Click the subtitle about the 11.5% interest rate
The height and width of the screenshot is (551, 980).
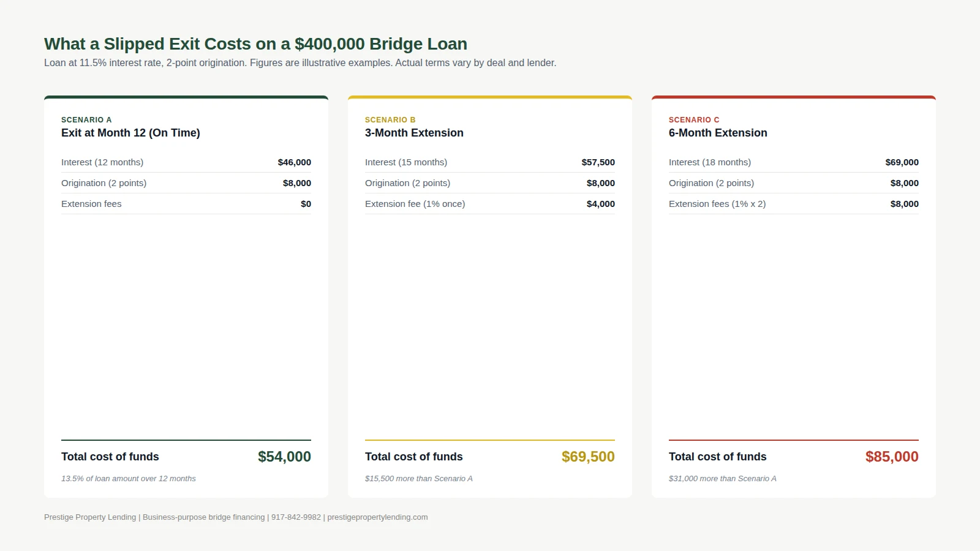(x=300, y=62)
